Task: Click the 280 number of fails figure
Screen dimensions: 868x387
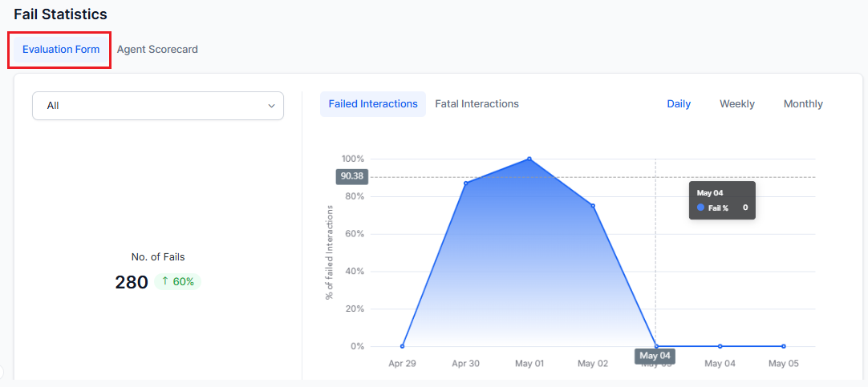Action: coord(132,282)
